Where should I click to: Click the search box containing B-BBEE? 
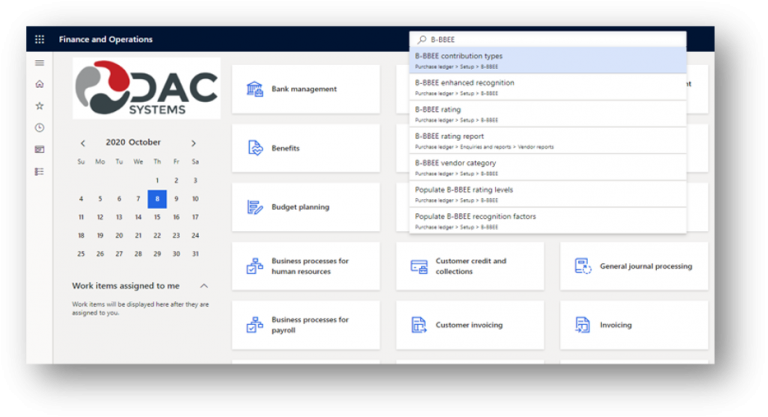click(x=550, y=40)
